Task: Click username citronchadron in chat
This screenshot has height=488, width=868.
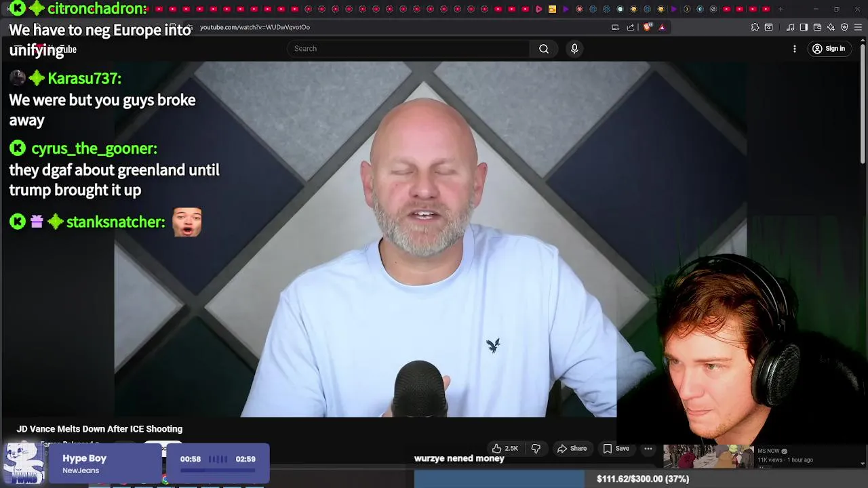Action: click(97, 9)
